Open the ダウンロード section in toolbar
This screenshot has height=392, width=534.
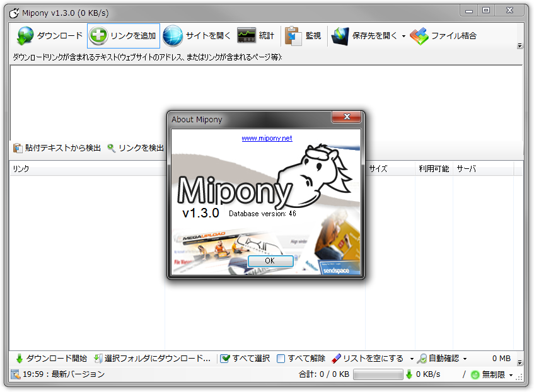pyautogui.click(x=50, y=35)
